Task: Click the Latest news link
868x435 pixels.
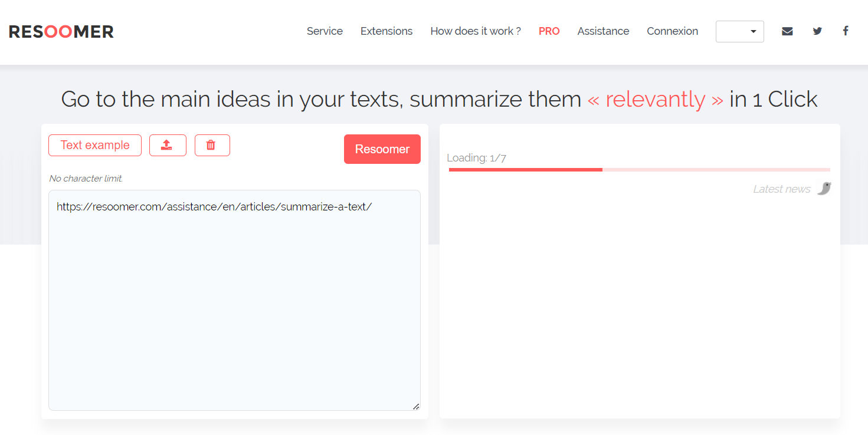Action: point(781,189)
